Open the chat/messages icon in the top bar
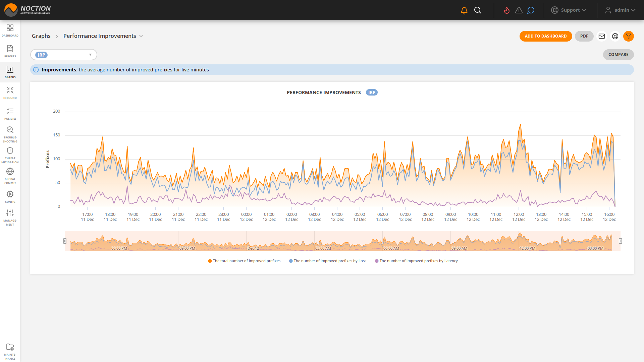Image resolution: width=644 pixels, height=362 pixels. [530, 10]
